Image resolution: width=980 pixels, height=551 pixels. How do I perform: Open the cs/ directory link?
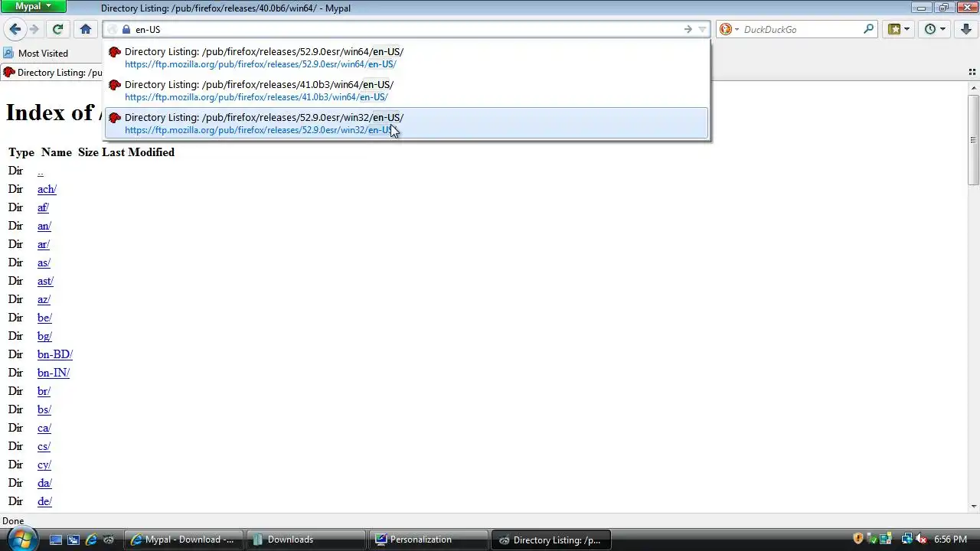coord(44,446)
